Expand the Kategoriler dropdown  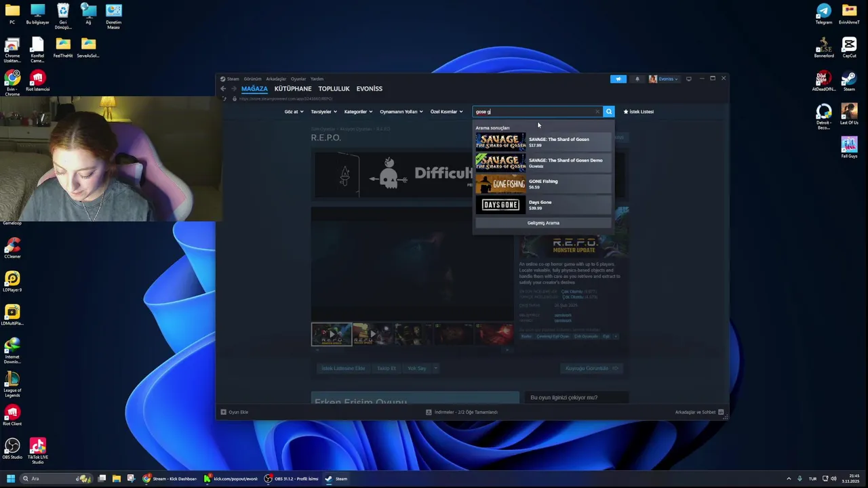point(358,112)
